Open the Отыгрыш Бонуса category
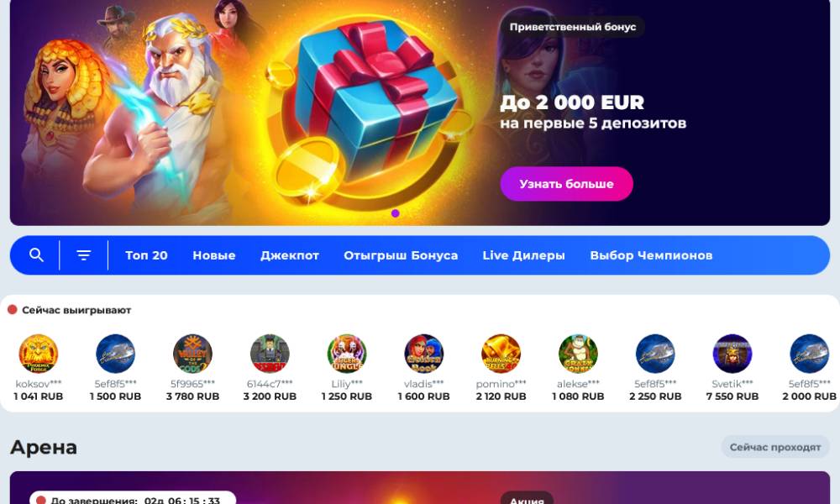 (401, 255)
